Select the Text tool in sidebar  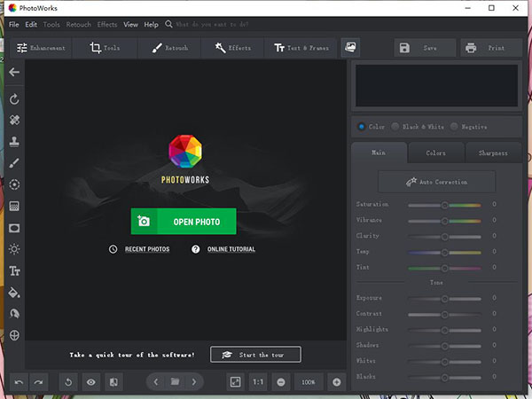[x=14, y=270]
